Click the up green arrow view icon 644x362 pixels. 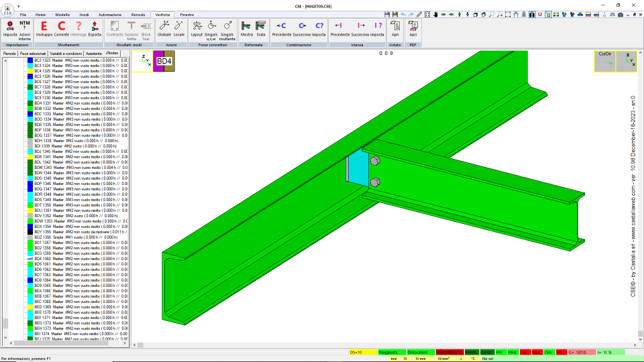coord(460,14)
